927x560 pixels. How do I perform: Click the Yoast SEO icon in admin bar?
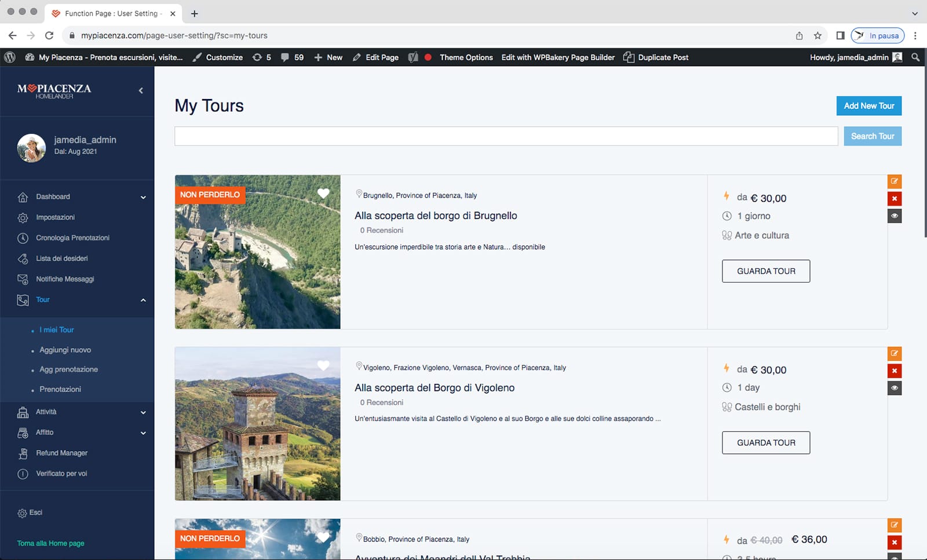[x=413, y=57]
